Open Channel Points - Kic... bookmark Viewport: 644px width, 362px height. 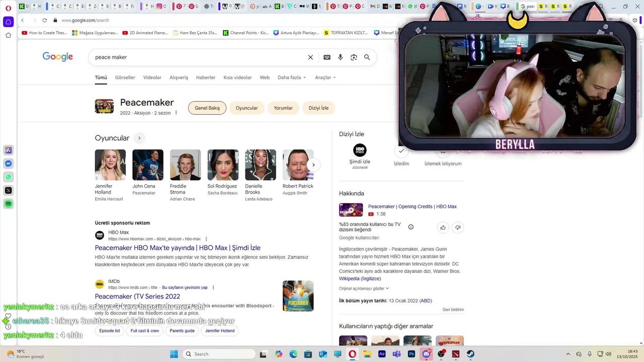click(246, 33)
